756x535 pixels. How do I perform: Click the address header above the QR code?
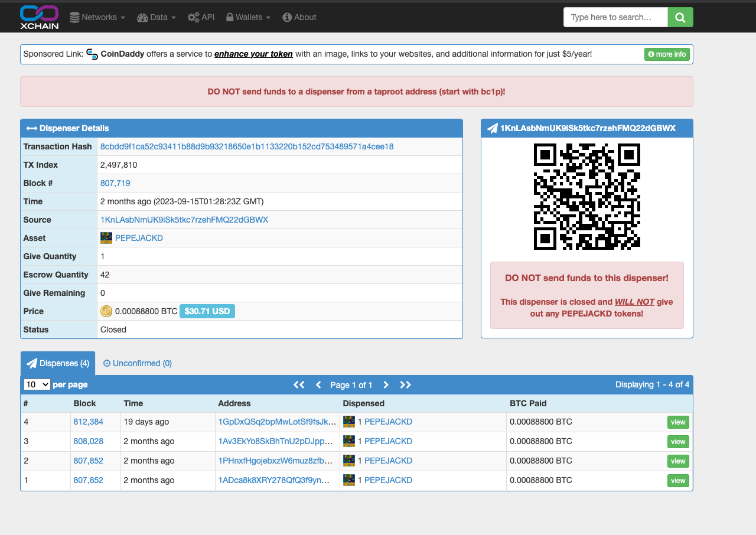pyautogui.click(x=587, y=128)
